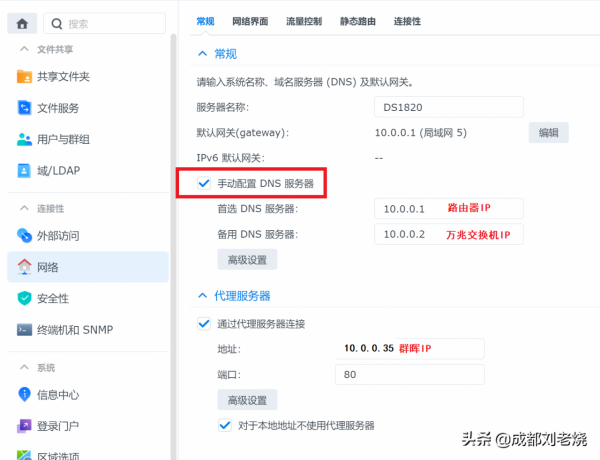Switch to the Connectivity (连接性) tab
600x460 pixels.
tap(408, 21)
